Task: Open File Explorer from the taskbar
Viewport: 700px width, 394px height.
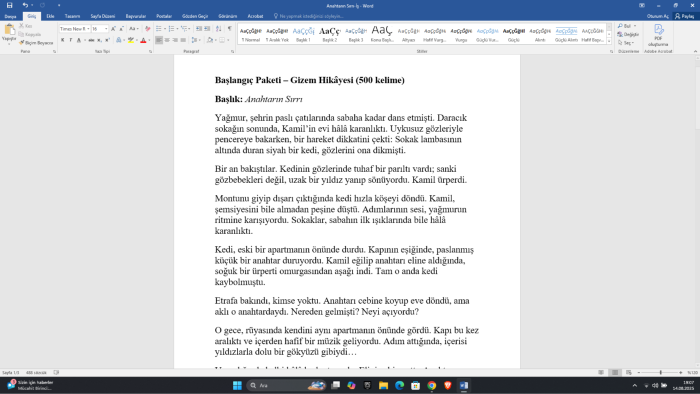Action: [383, 386]
